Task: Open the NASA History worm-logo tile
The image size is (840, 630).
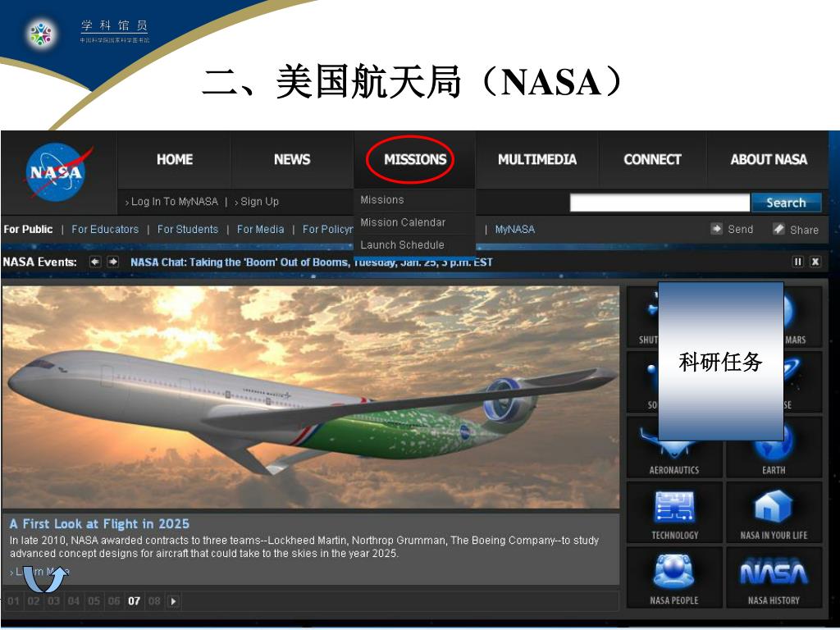Action: pos(774,578)
